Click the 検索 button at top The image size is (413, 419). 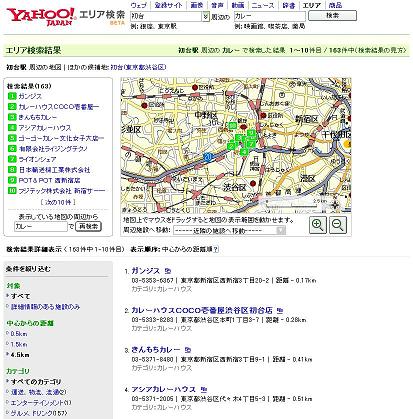pyautogui.click(x=332, y=16)
